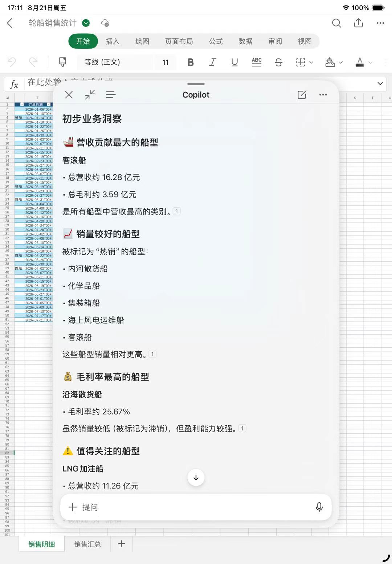Viewport: 392px width, 564px height.
Task: Switch to the 数据 tab
Action: pos(246,41)
